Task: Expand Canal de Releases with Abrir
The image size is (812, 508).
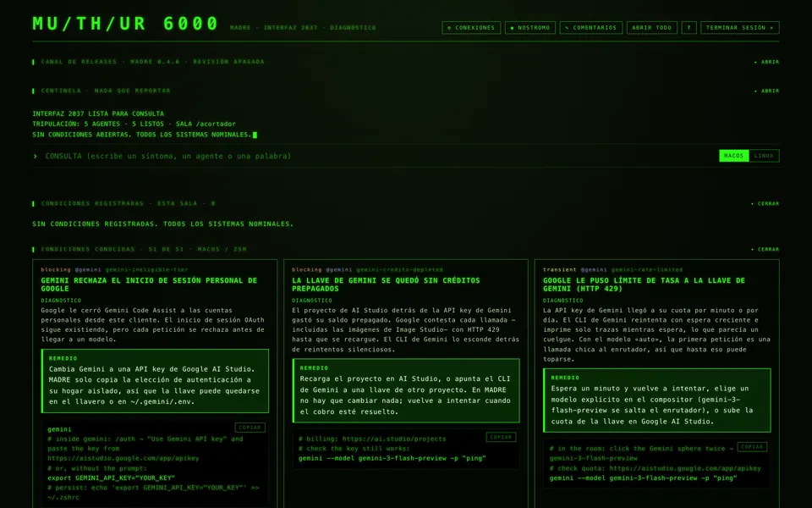Action: (x=766, y=62)
